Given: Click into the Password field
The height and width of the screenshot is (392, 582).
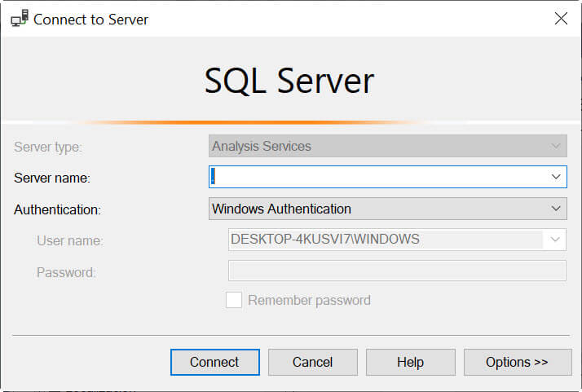Looking at the screenshot, I should click(397, 271).
